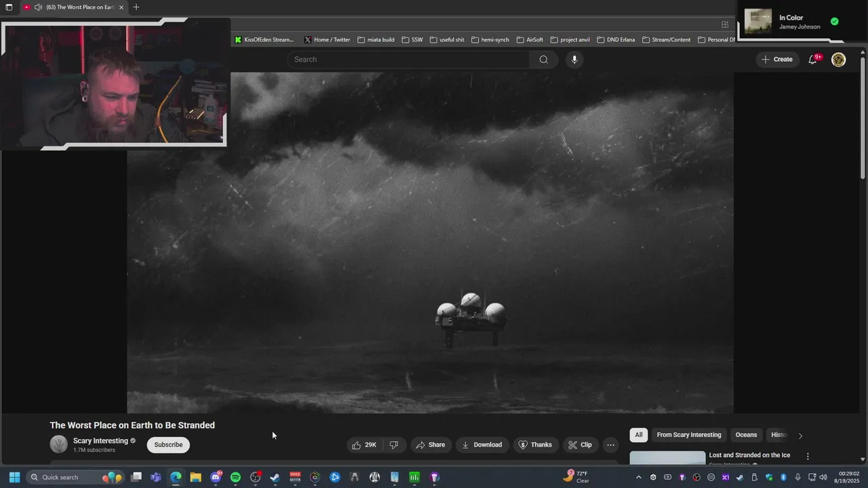The width and height of the screenshot is (868, 488).
Task: Like the video with thumbs up
Action: (364, 445)
